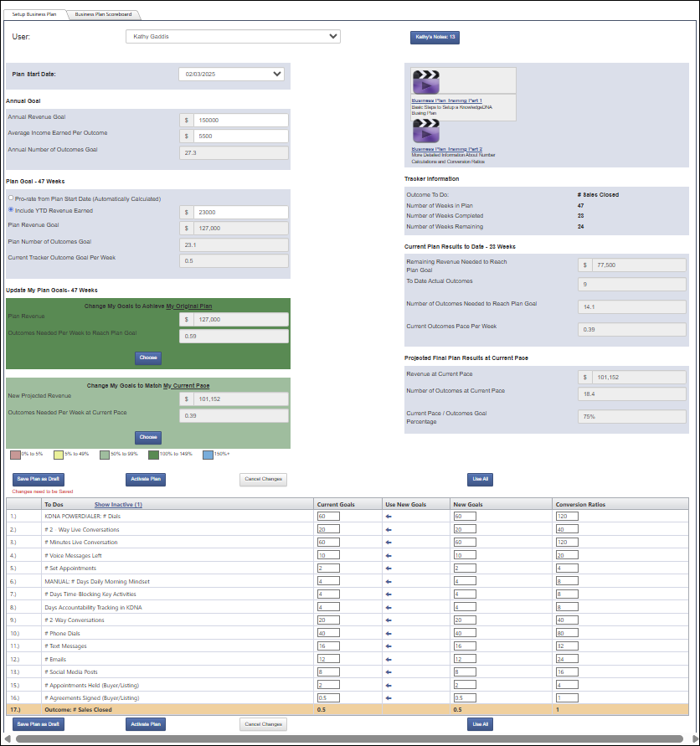Click the use-new-goal arrow for # Voice Messages Left
Image resolution: width=700 pixels, height=746 pixels.
pyautogui.click(x=389, y=555)
